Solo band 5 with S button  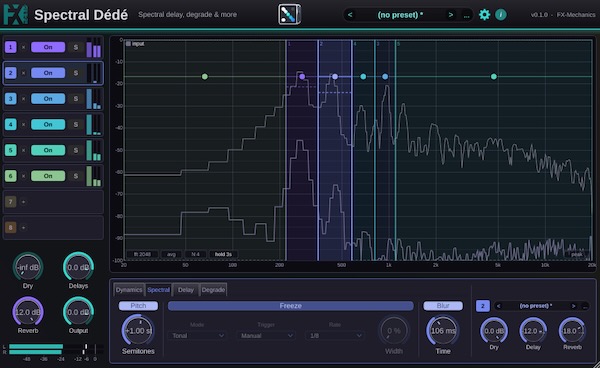click(x=76, y=150)
